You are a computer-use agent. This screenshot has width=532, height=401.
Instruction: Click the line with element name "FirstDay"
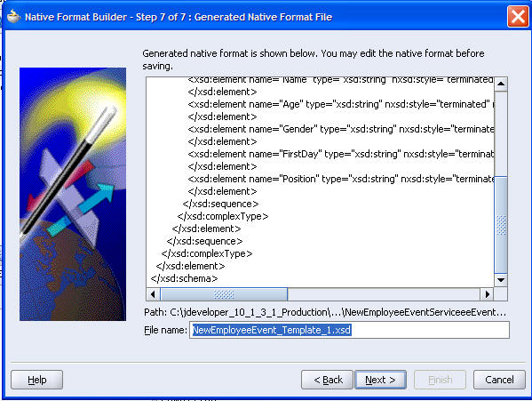click(340, 154)
